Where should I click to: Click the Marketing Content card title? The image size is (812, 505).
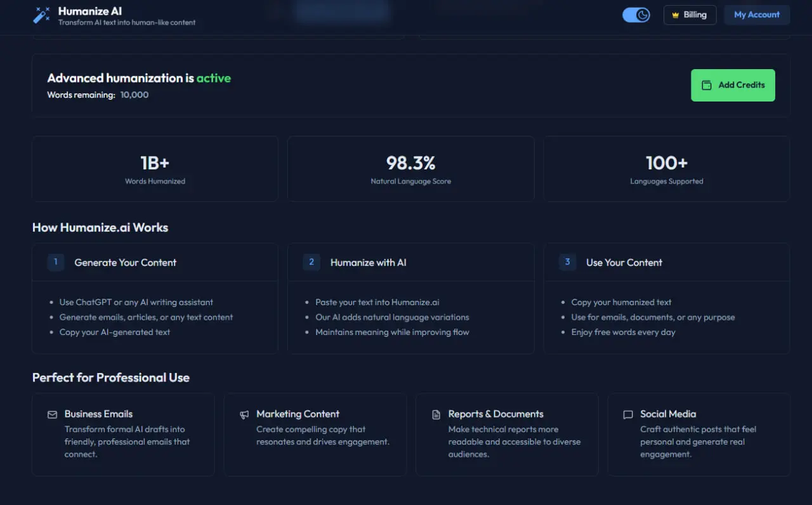click(x=298, y=414)
